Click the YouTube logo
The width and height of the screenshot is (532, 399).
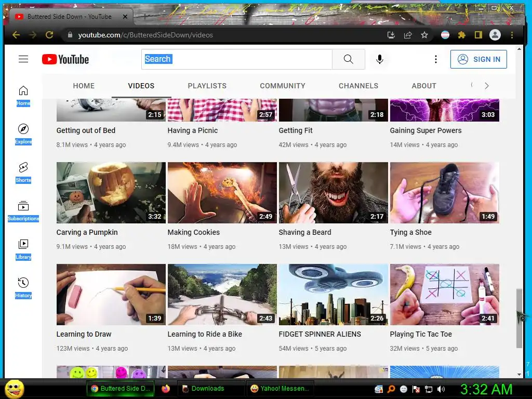(x=65, y=59)
